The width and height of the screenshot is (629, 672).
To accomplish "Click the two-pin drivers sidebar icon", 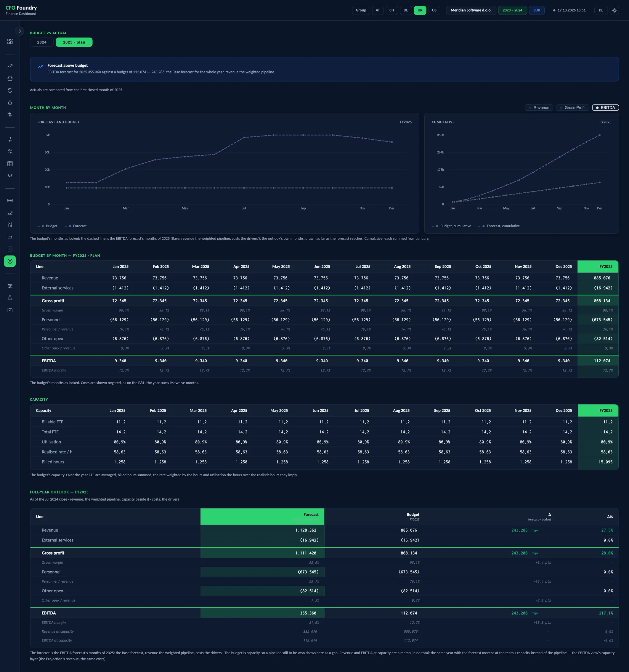I will point(10,225).
